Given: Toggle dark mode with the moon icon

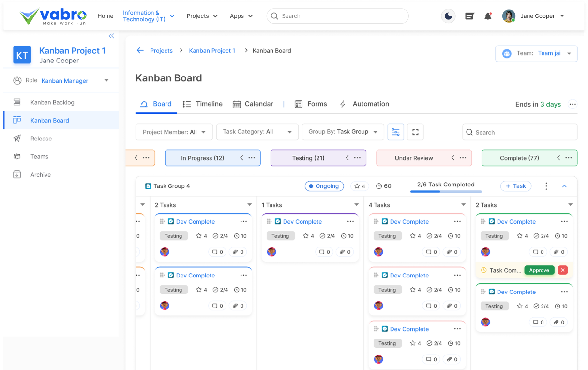Looking at the screenshot, I should tap(448, 15).
